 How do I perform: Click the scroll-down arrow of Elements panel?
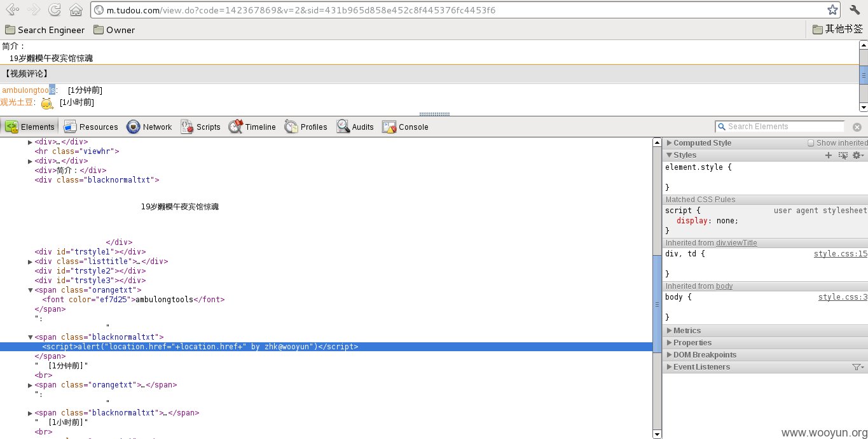[x=658, y=435]
